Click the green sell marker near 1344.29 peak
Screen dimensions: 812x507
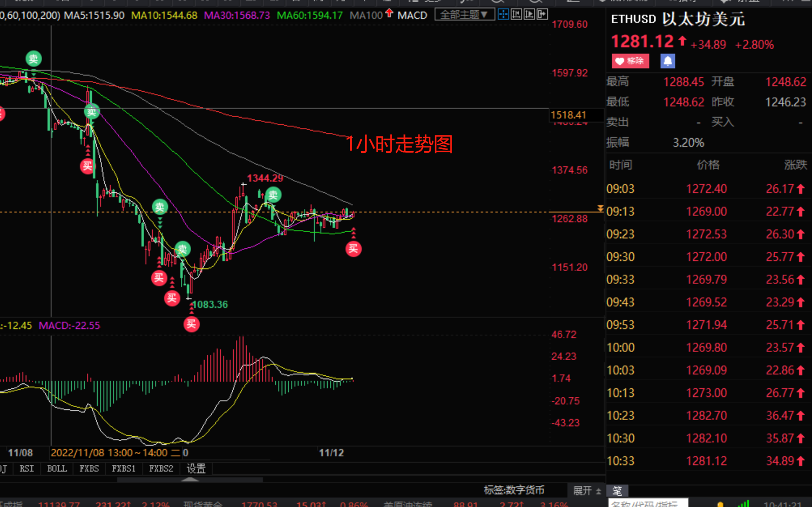(x=273, y=195)
